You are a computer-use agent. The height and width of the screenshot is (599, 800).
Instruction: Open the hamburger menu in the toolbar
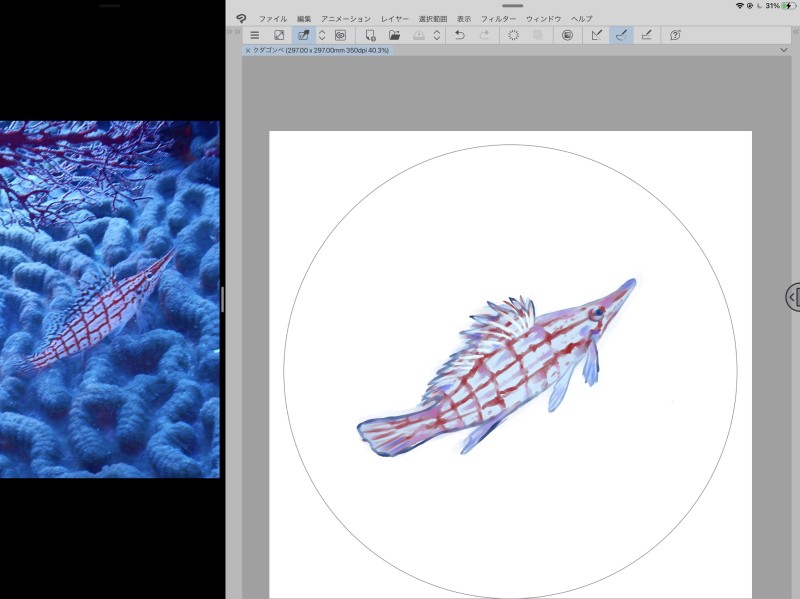[254, 35]
